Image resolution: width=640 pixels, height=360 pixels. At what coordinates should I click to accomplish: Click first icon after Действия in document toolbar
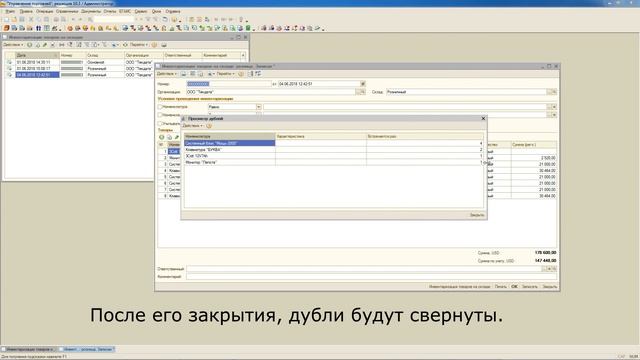[184, 74]
